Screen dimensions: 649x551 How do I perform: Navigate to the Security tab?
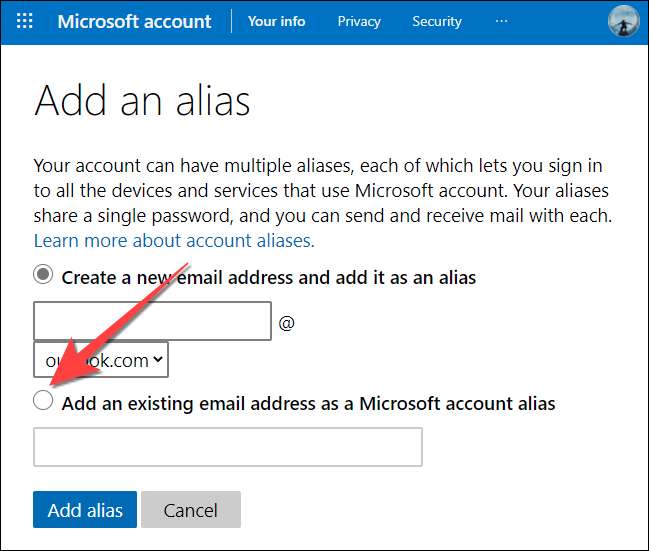coord(437,21)
